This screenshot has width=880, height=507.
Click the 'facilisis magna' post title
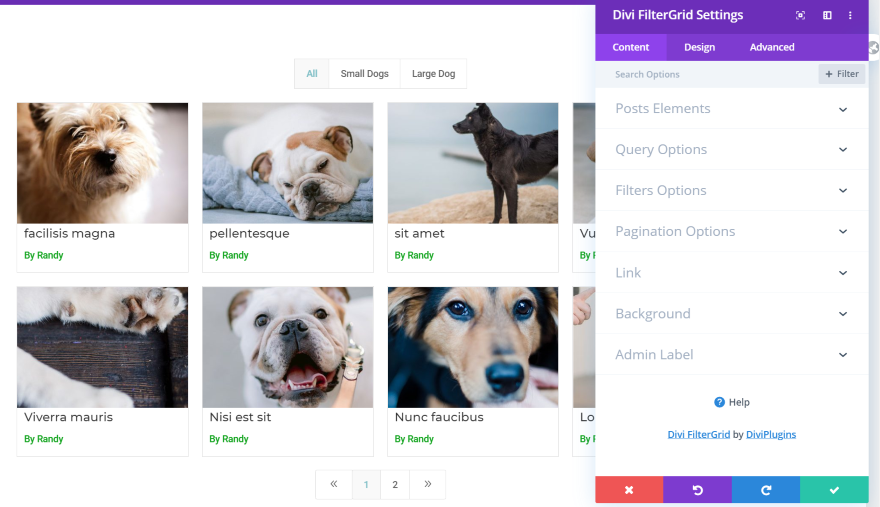tap(70, 234)
